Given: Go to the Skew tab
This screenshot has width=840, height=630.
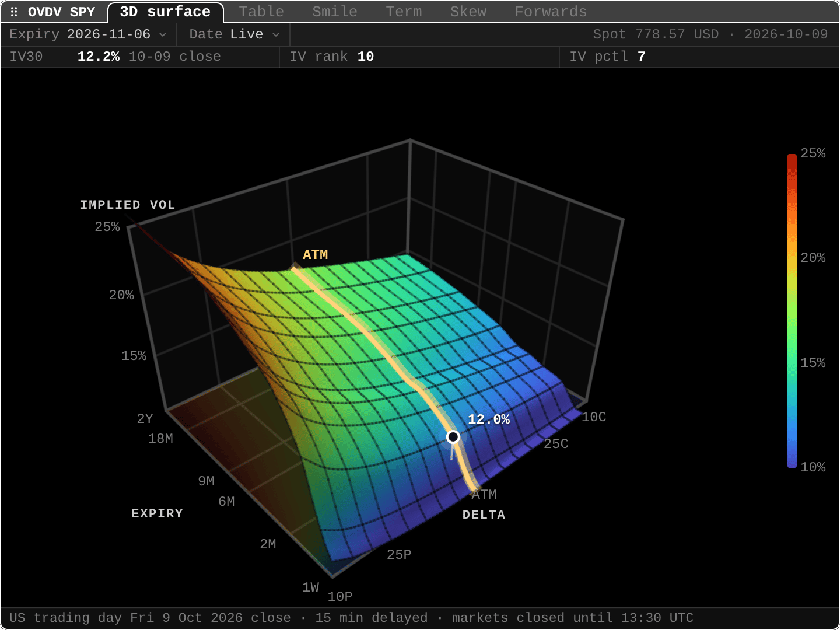Looking at the screenshot, I should click(468, 12).
